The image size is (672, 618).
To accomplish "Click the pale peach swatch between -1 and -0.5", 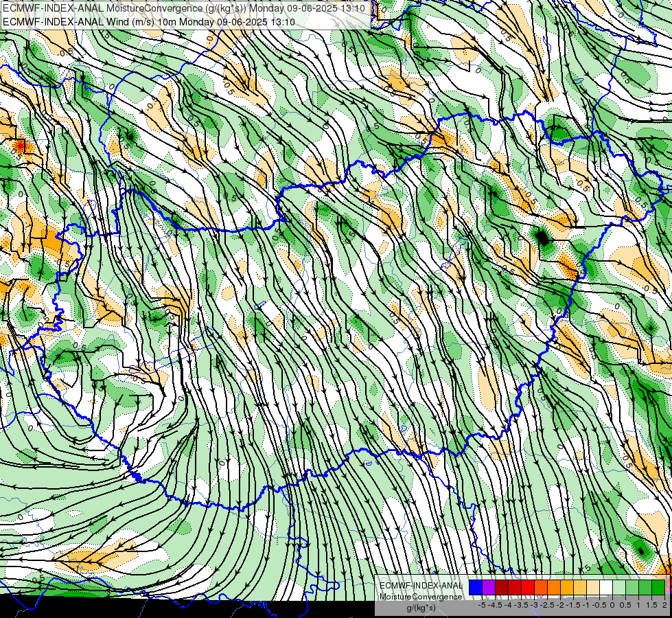I will pyautogui.click(x=593, y=588).
